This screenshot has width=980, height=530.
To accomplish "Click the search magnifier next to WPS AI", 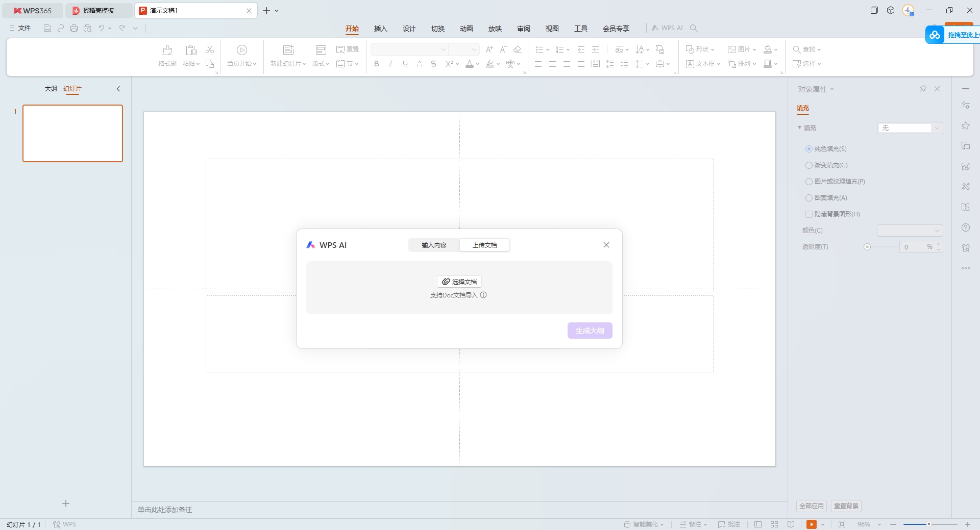I will (694, 28).
